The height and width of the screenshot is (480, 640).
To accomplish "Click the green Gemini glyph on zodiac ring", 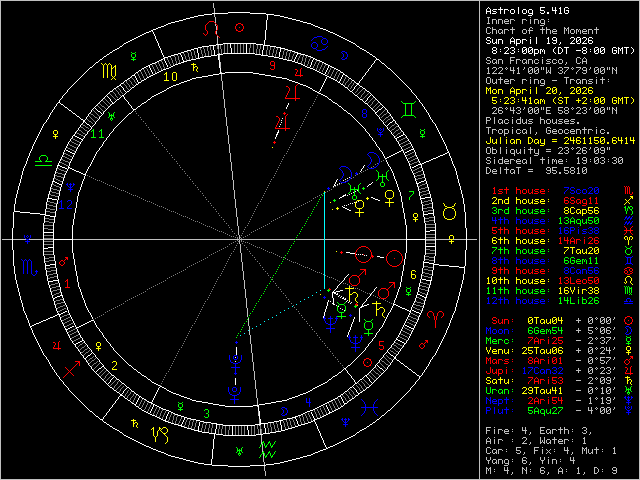I will pyautogui.click(x=409, y=108).
